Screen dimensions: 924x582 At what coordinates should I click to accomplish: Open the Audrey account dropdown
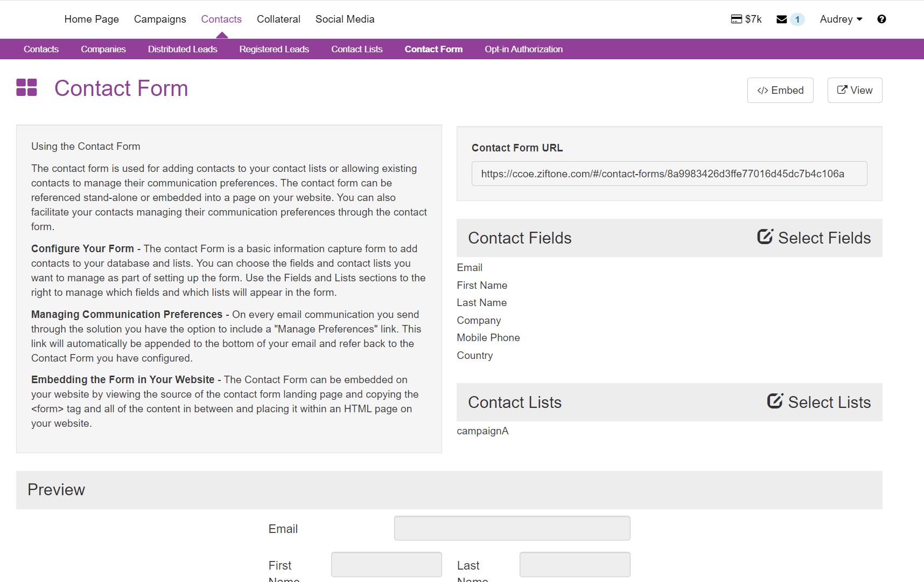839,19
